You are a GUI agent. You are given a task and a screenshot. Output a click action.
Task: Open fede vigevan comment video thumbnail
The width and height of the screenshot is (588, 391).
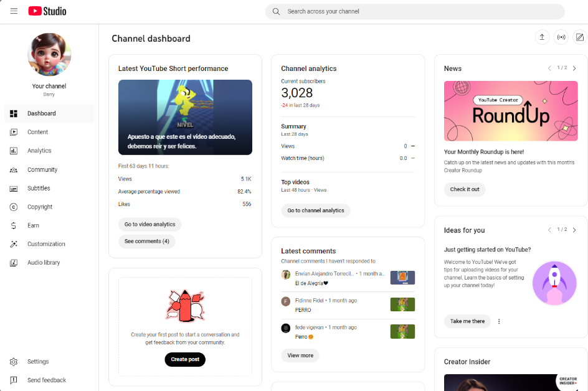pos(402,331)
